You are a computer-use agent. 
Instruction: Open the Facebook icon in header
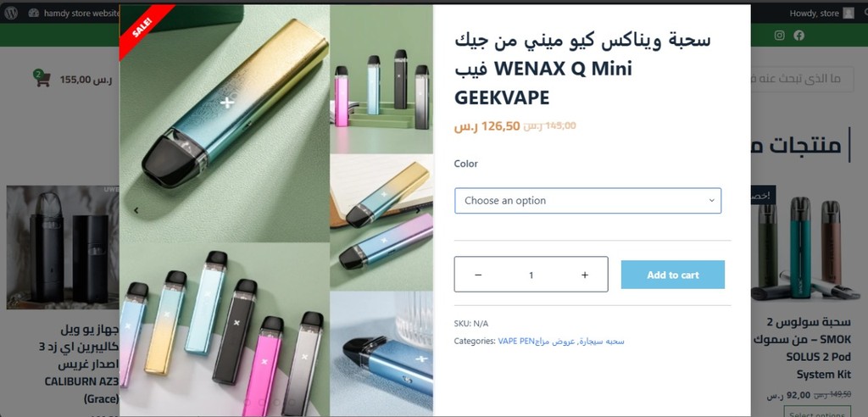[798, 36]
